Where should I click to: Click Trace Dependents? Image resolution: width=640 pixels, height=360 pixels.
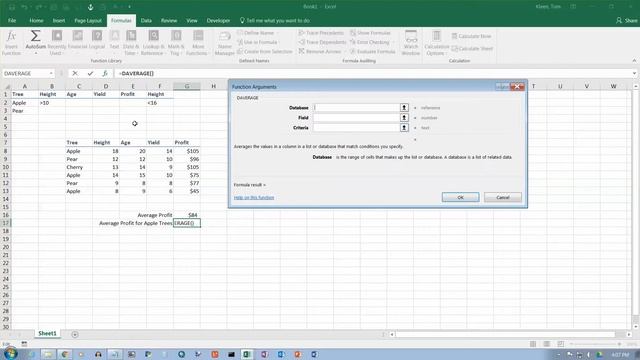pyautogui.click(x=322, y=42)
